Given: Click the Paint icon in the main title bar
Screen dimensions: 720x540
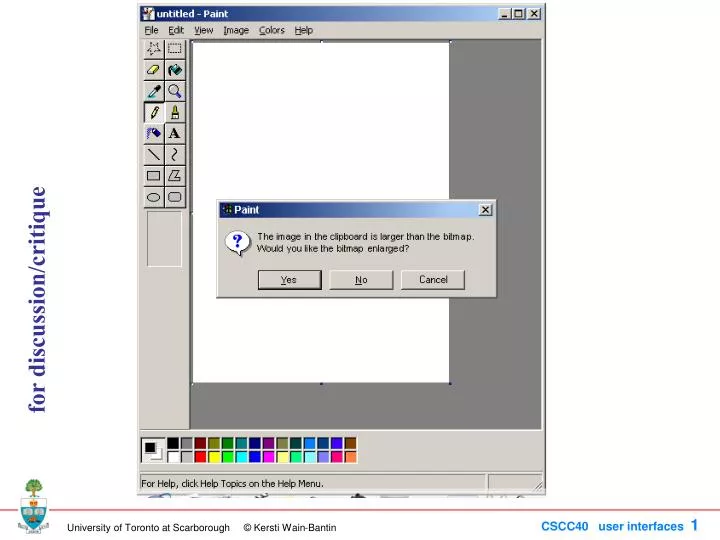Looking at the screenshot, I should point(148,14).
